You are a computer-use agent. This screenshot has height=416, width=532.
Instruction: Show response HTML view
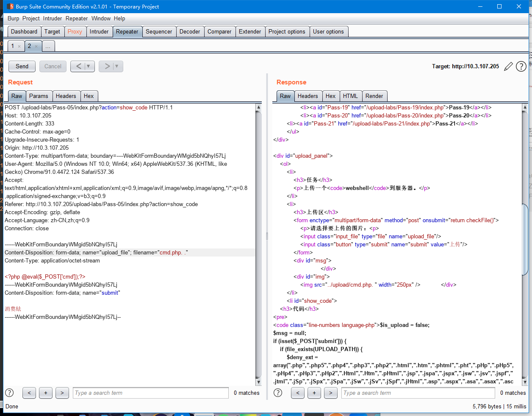pos(350,96)
